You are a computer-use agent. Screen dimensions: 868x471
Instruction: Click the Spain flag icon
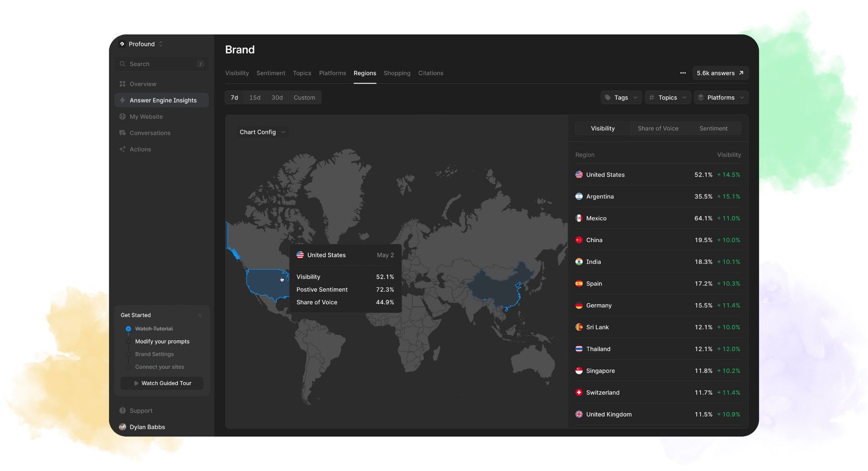tap(579, 283)
